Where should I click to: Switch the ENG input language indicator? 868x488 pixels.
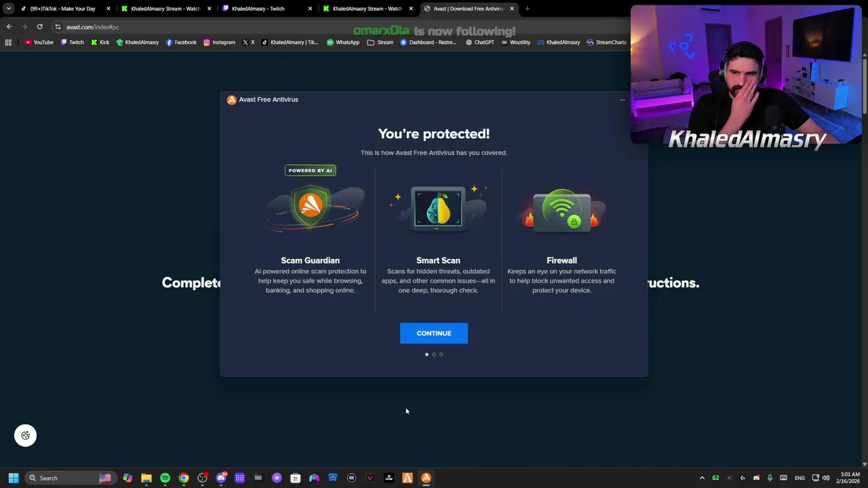(800, 478)
